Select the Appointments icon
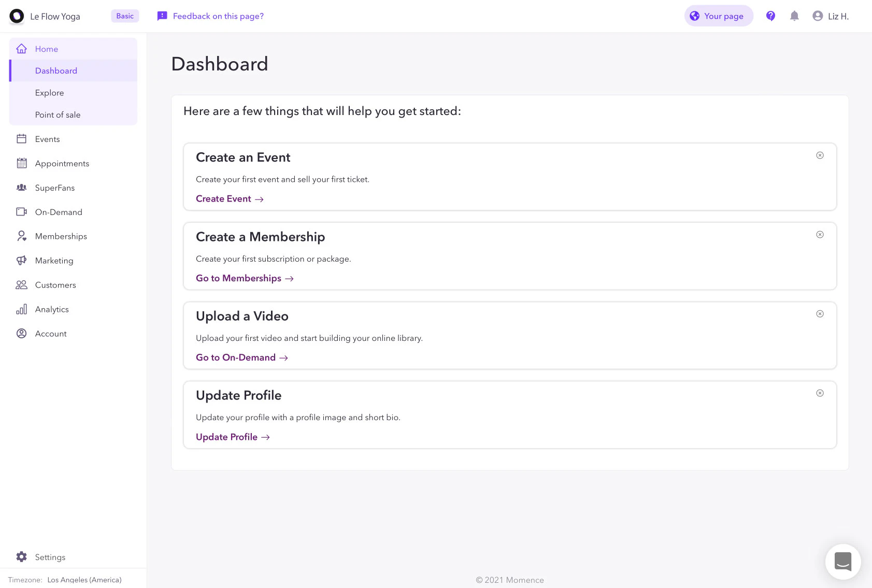872x588 pixels. pyautogui.click(x=21, y=163)
